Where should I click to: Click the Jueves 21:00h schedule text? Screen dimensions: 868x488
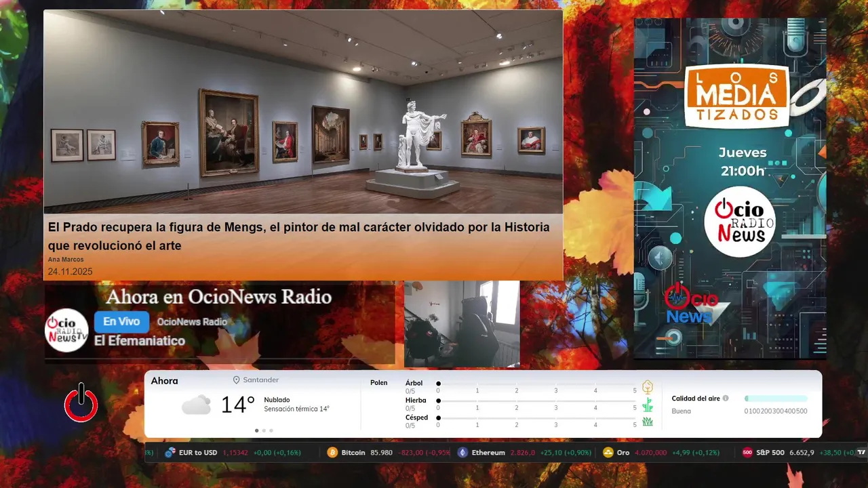(x=743, y=162)
